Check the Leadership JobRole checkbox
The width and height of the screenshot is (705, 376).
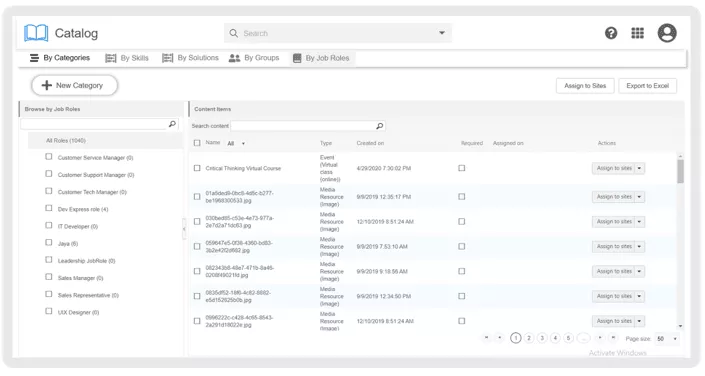(x=49, y=260)
